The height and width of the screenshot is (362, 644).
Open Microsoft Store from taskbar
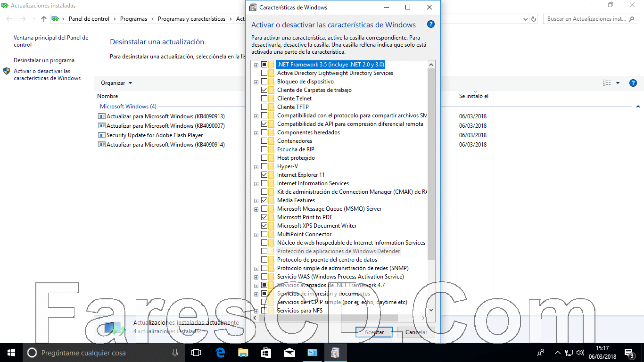(266, 353)
